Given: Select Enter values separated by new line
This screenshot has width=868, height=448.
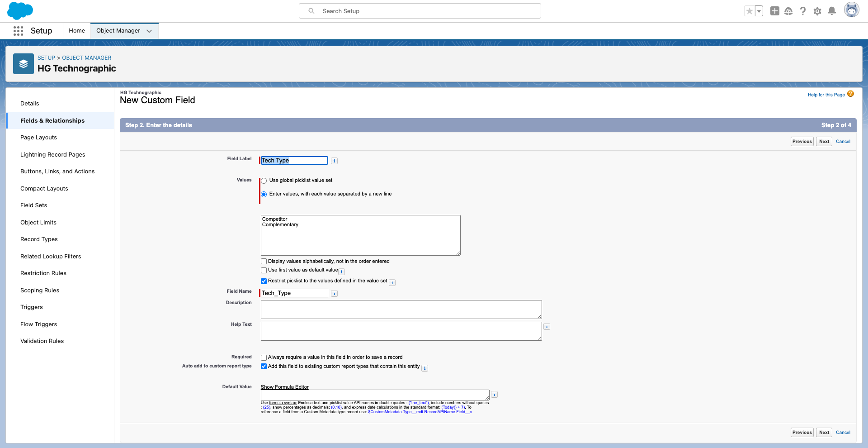Looking at the screenshot, I should click(264, 194).
